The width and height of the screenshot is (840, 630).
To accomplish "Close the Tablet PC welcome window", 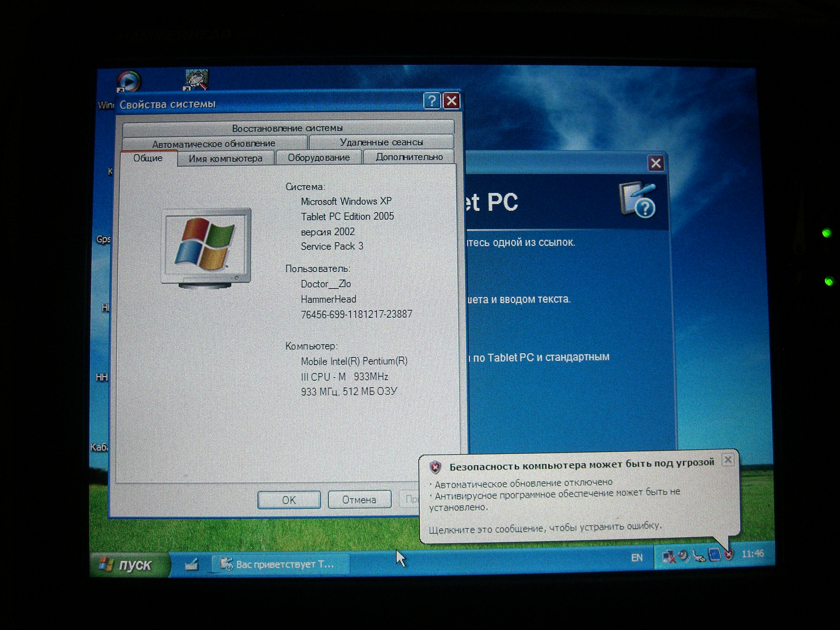I will pyautogui.click(x=656, y=163).
